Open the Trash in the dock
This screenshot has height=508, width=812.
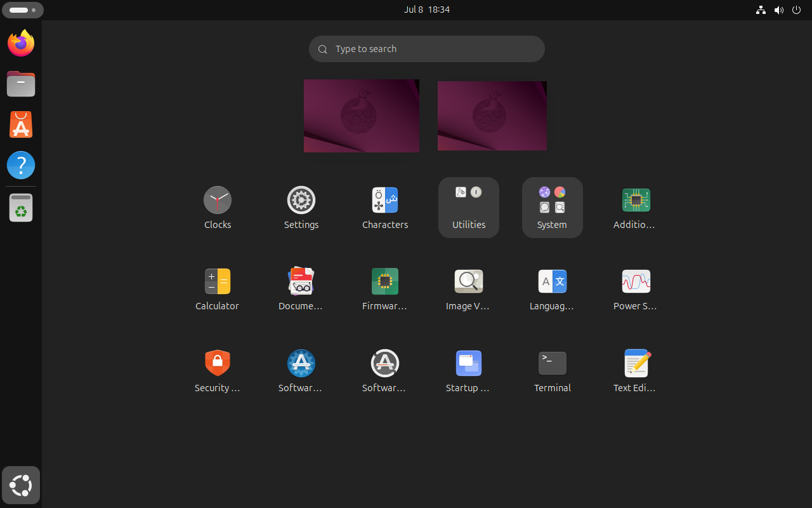[21, 208]
